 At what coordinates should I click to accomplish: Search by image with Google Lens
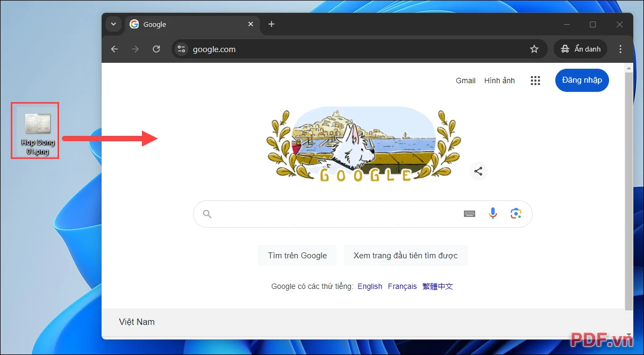click(516, 213)
